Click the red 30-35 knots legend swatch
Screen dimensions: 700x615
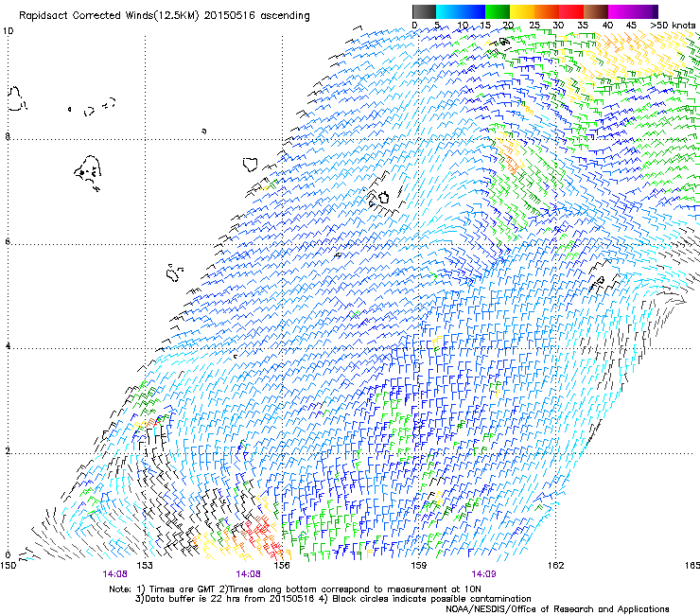click(x=571, y=11)
